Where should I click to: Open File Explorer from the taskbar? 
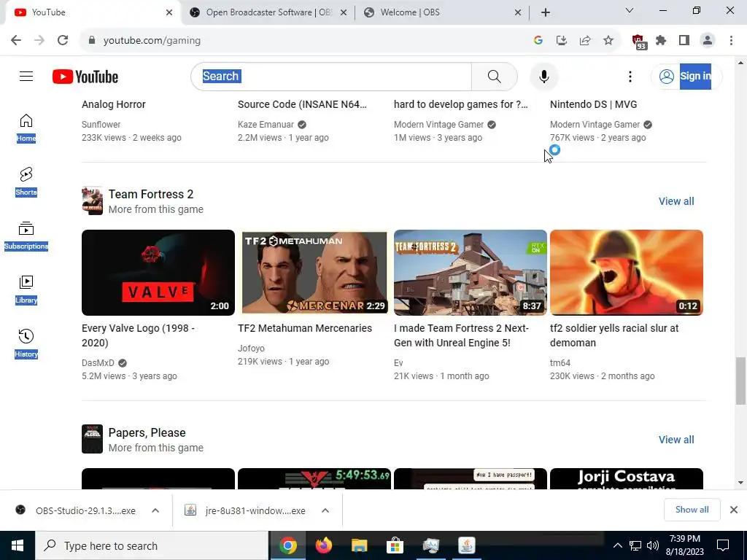359,545
